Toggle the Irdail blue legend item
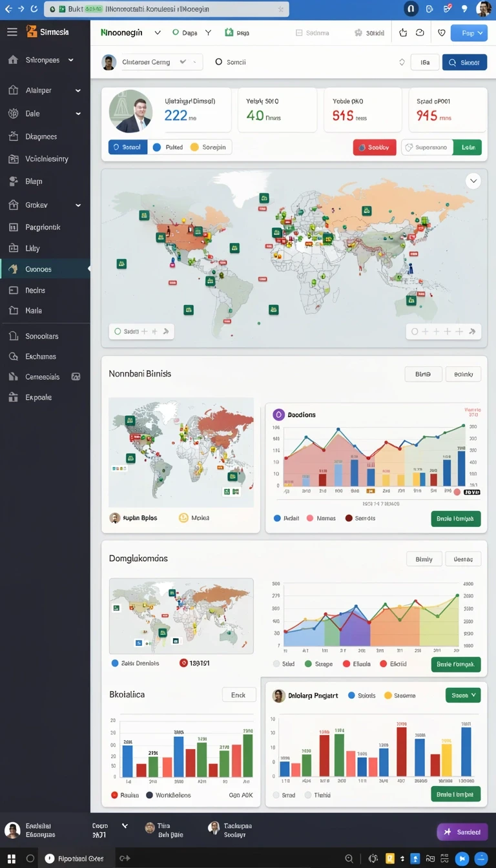Screen dimensions: 496x868 point(287,518)
